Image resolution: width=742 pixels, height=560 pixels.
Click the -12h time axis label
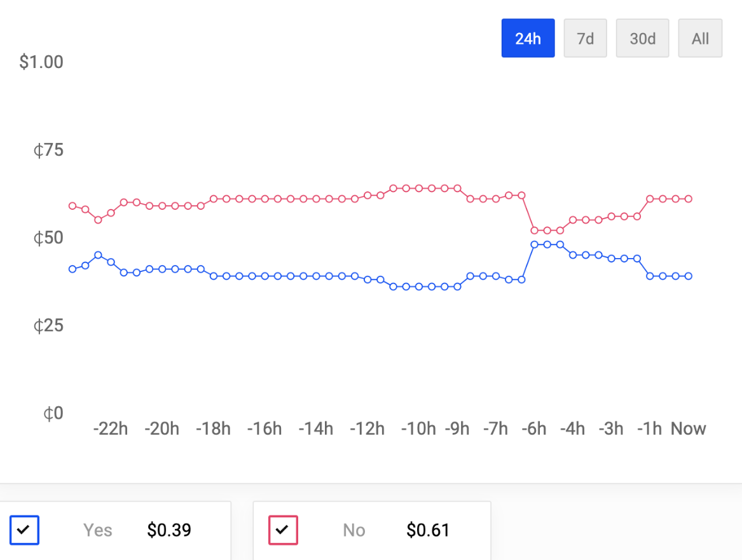coord(367,429)
